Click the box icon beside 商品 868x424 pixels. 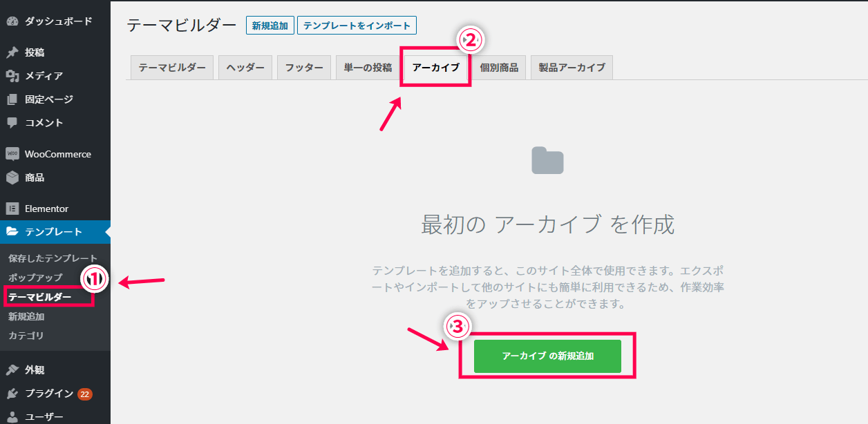[12, 177]
